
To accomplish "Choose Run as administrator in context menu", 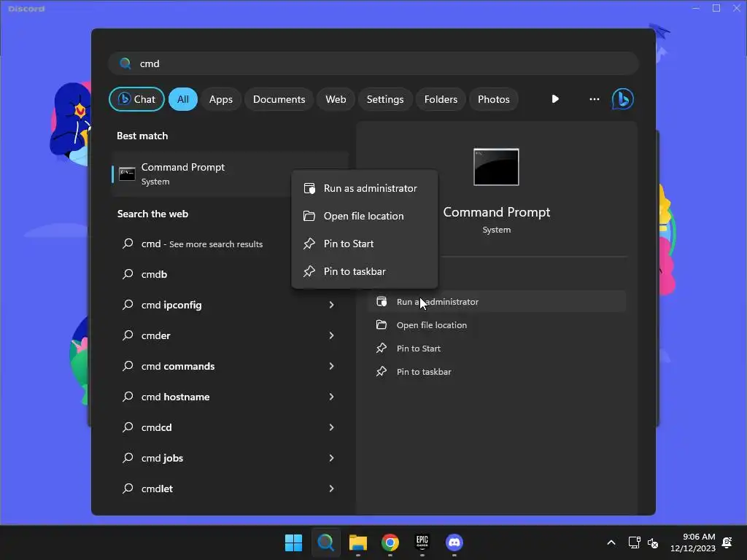I will coord(365,188).
